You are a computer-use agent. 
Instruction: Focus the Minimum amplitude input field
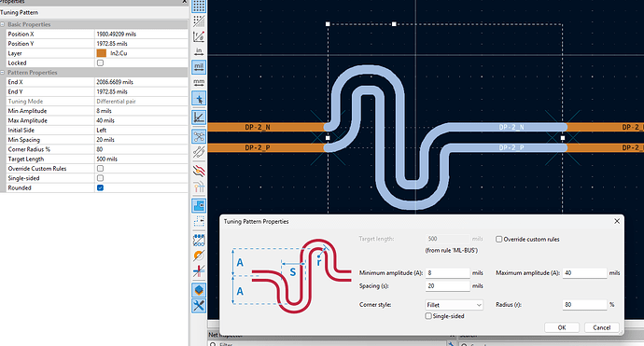[447, 273]
